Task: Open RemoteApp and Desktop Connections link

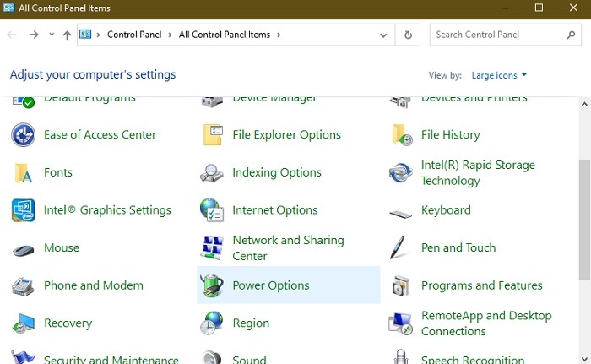Action: [486, 323]
